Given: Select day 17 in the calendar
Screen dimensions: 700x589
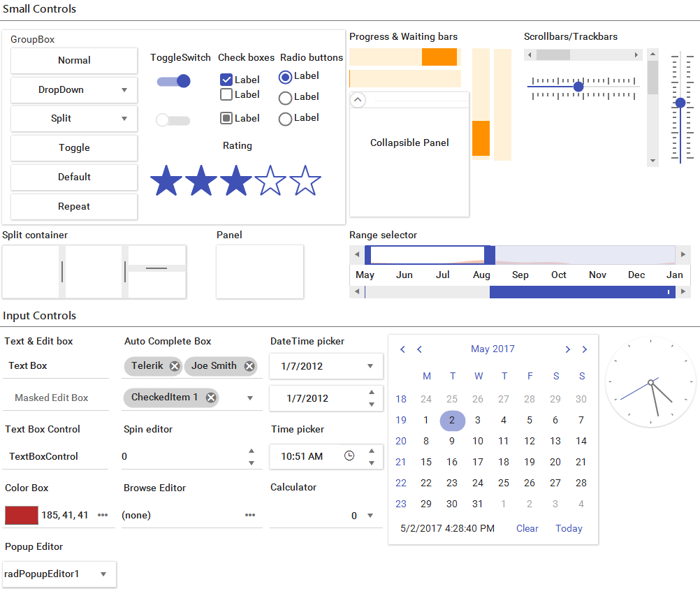Looking at the screenshot, I should pyautogui.click(x=478, y=462).
